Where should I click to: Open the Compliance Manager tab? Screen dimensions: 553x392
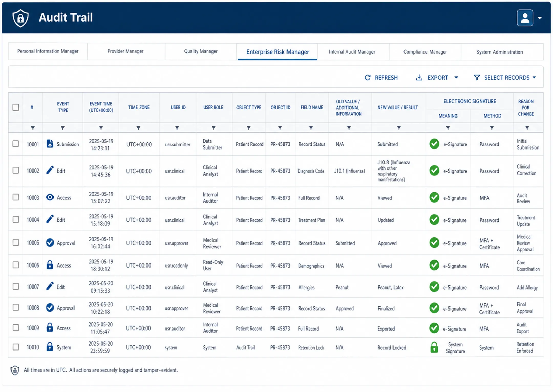[425, 52]
